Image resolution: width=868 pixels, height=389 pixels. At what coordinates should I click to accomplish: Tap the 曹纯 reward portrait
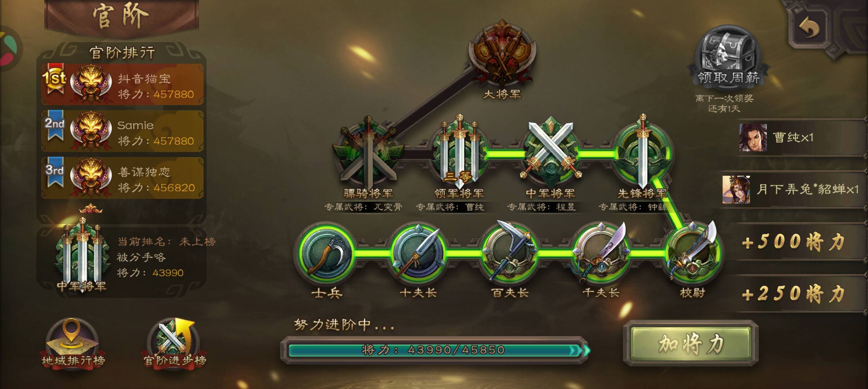click(x=753, y=137)
